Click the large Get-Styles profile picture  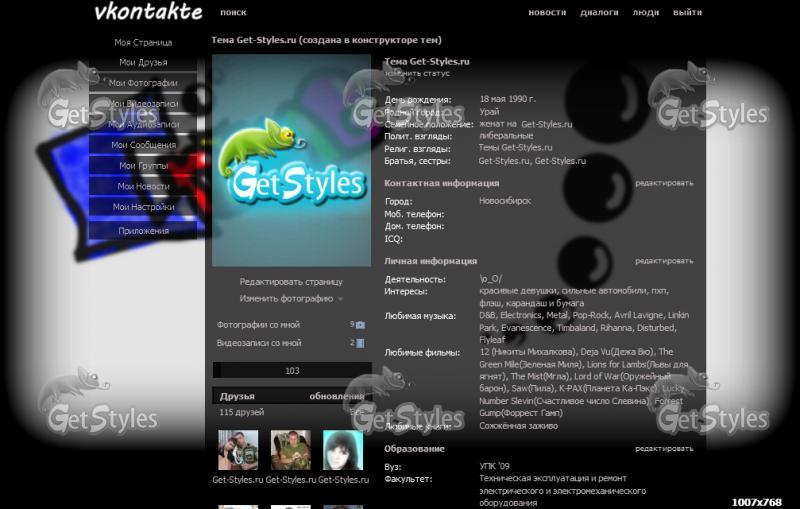(x=291, y=160)
